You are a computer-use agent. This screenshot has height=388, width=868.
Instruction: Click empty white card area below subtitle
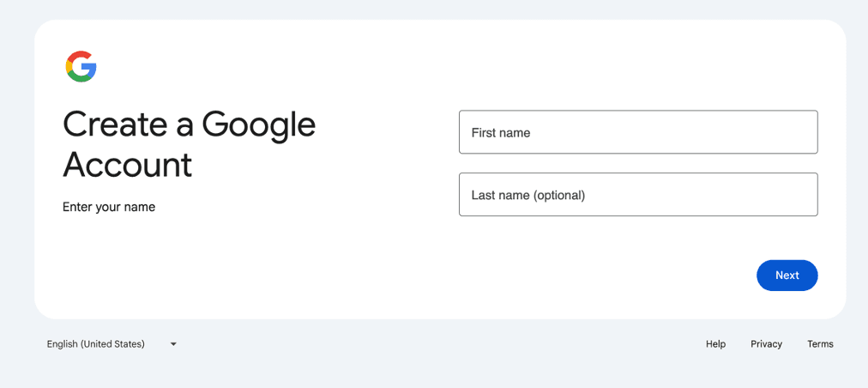(214, 266)
